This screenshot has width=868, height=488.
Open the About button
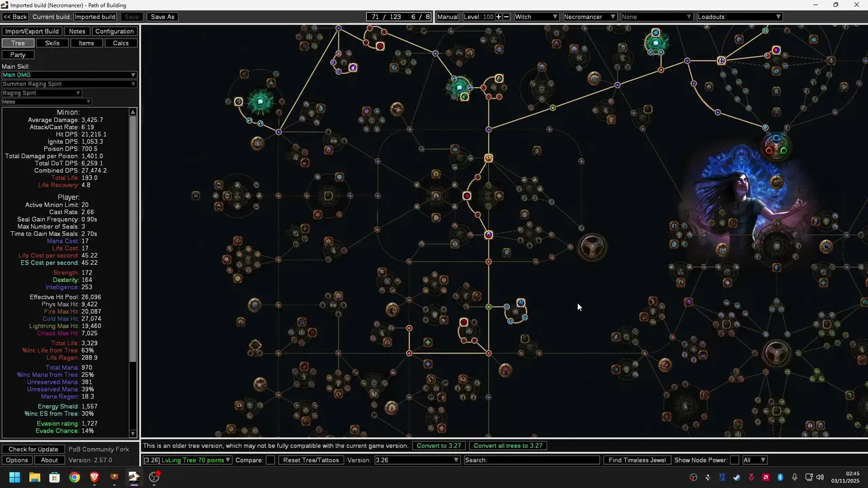[50, 460]
